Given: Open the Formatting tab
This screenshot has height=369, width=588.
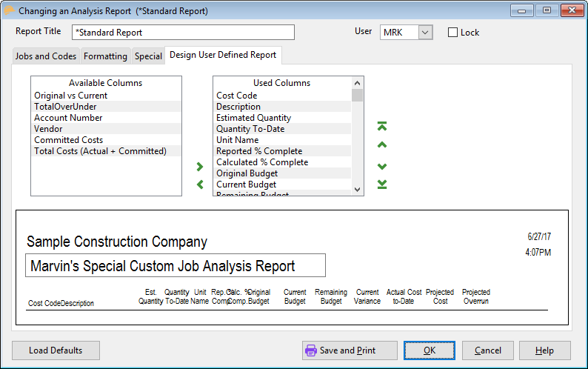Looking at the screenshot, I should (105, 56).
